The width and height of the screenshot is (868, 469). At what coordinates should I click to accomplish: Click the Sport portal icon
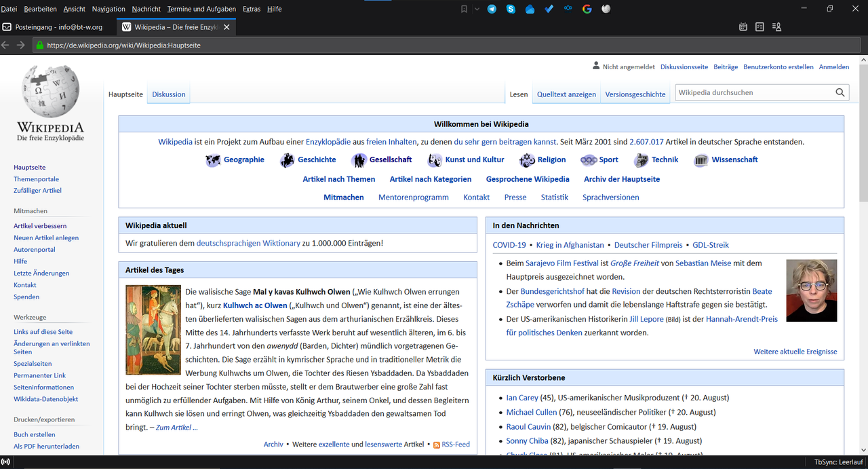(588, 160)
